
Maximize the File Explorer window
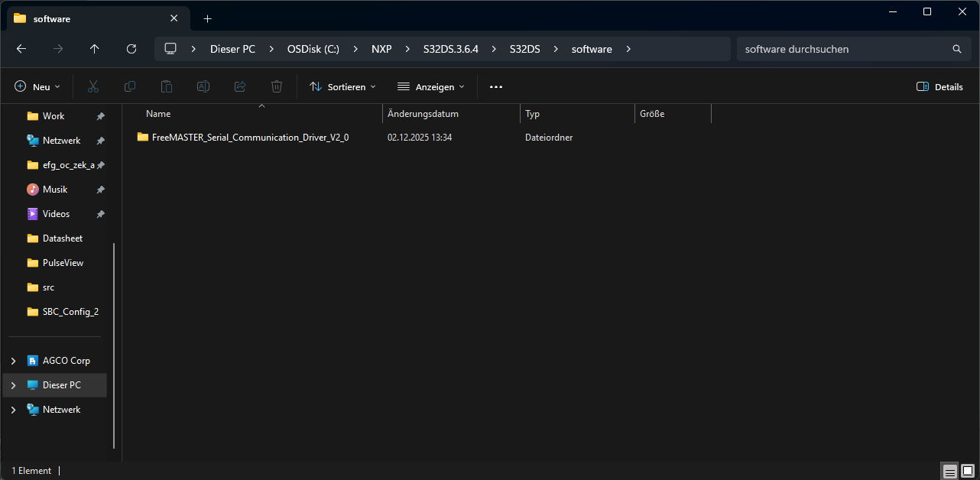pyautogui.click(x=927, y=11)
